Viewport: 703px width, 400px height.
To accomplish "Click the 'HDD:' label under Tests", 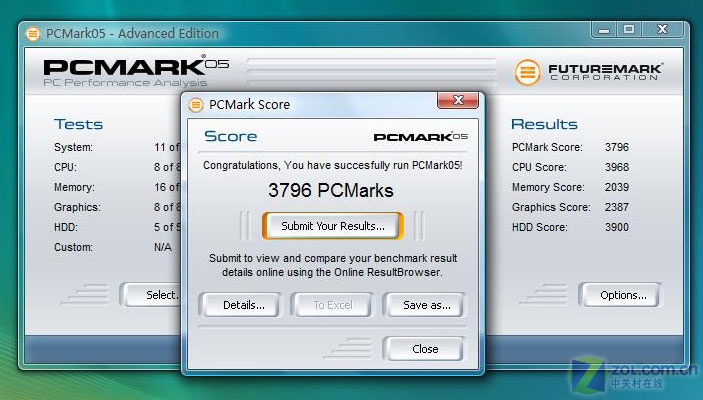I will (x=66, y=227).
